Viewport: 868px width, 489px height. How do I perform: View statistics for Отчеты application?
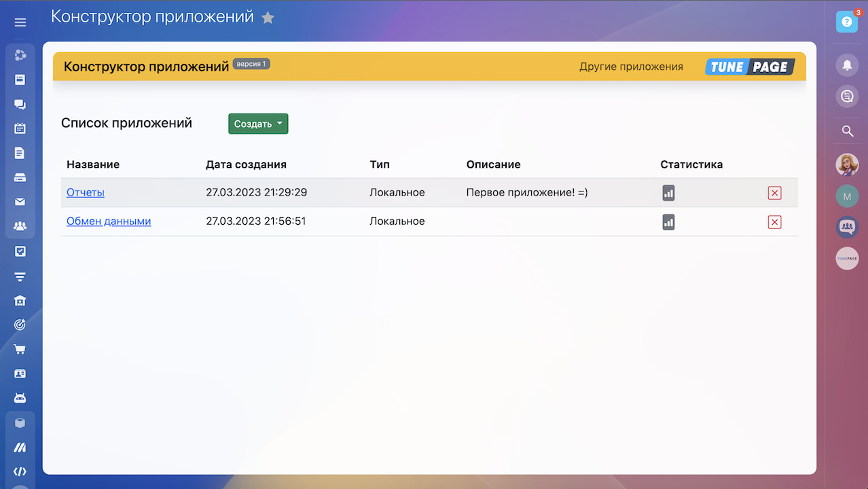[x=668, y=193]
